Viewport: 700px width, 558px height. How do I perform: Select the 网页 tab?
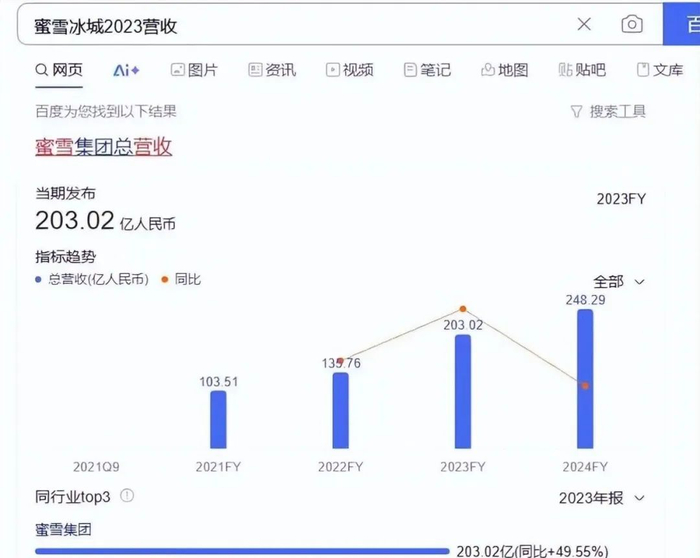59,70
